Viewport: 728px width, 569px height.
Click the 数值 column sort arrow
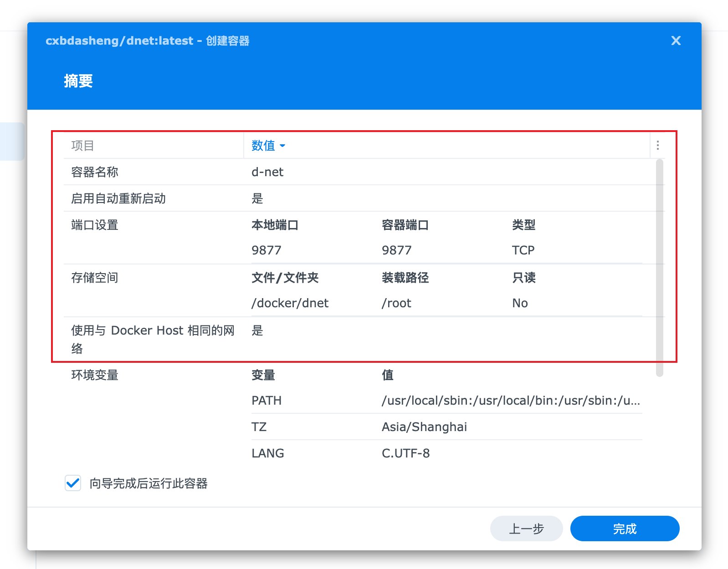point(282,146)
